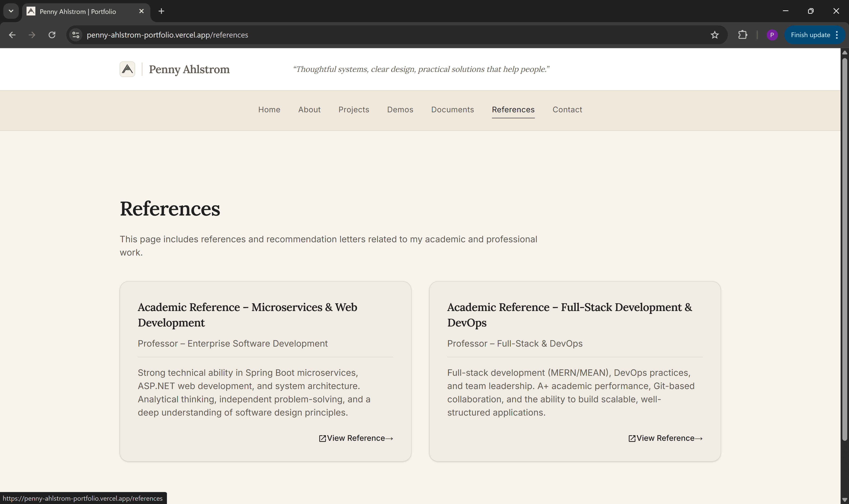Navigate to the Contact page

click(x=567, y=109)
